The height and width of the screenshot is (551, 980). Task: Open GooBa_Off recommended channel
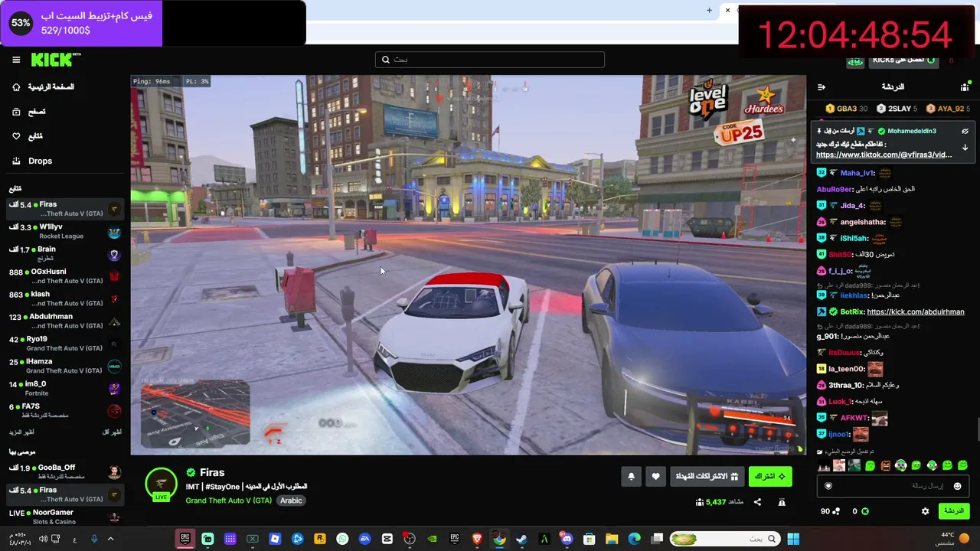pos(65,471)
